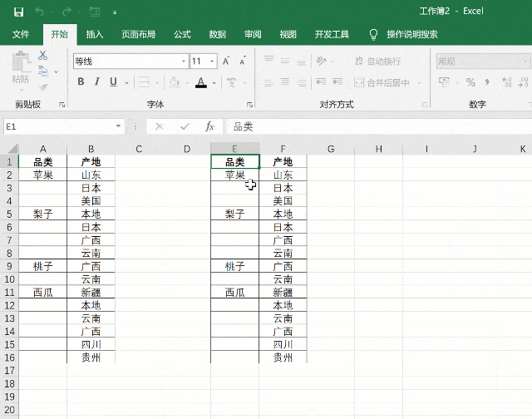Switch to the 插入 ribbon tab
This screenshot has width=532, height=419.
tap(94, 34)
